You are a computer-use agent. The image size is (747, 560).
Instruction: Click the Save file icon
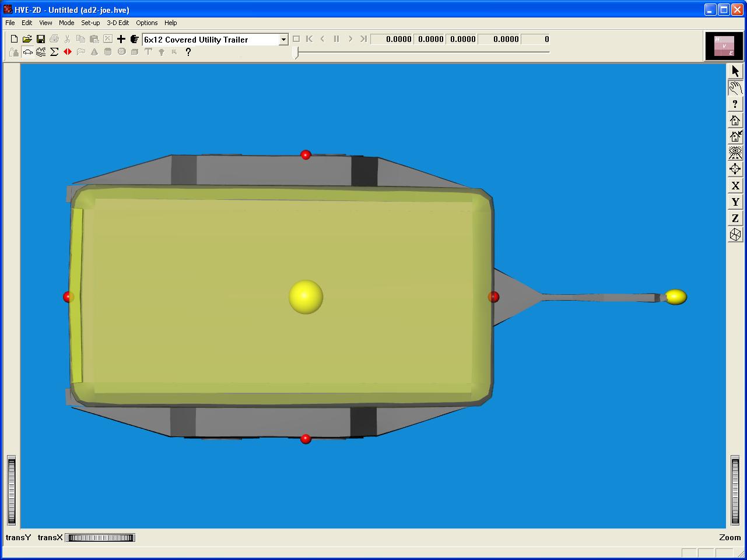pos(41,39)
